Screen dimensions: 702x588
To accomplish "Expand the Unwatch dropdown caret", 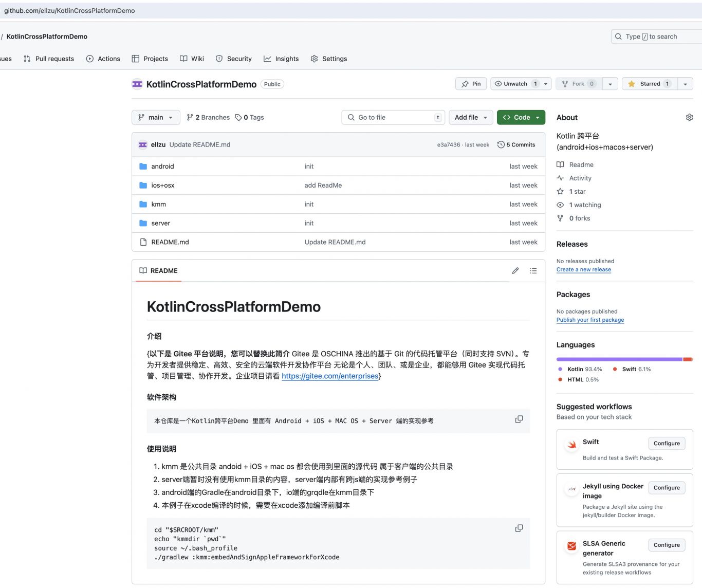I will (546, 84).
